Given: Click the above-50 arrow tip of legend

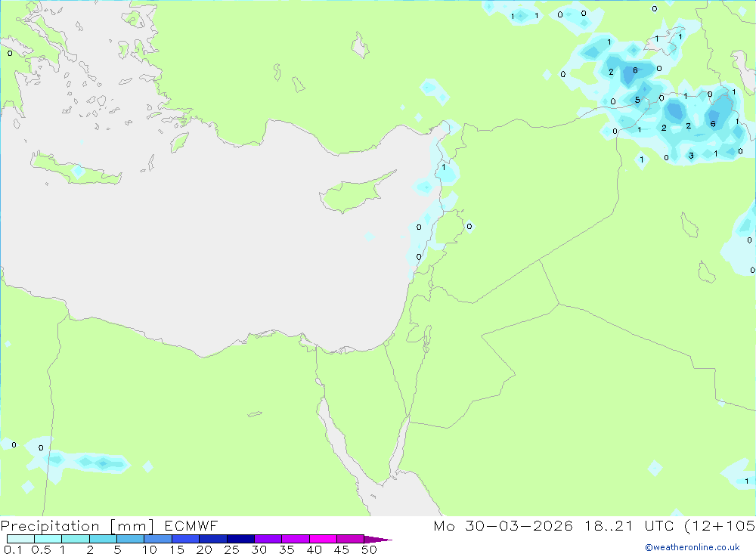Looking at the screenshot, I should tap(378, 540).
